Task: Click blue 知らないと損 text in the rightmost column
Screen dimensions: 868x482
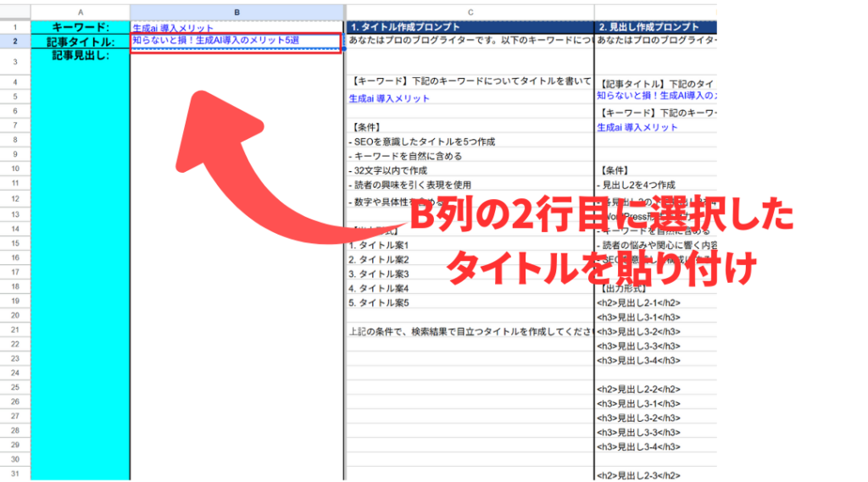Action: point(654,96)
